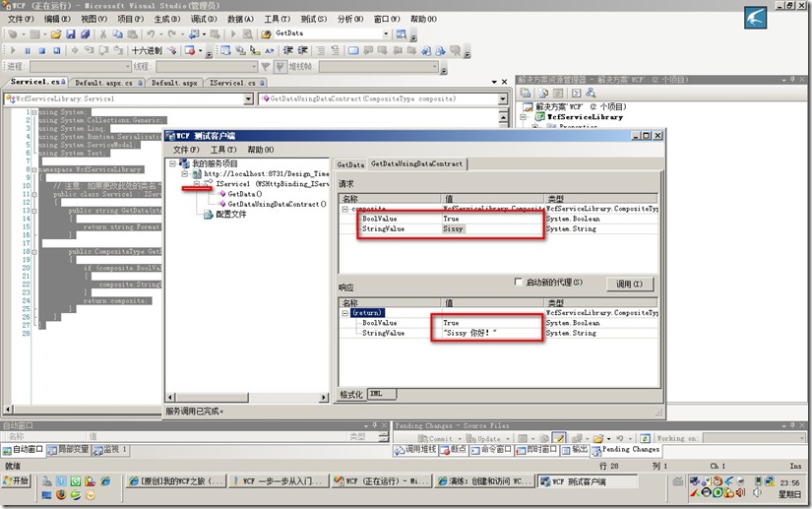Switch to the IService1.cs editor tab
The width and height of the screenshot is (812, 509).
[235, 83]
